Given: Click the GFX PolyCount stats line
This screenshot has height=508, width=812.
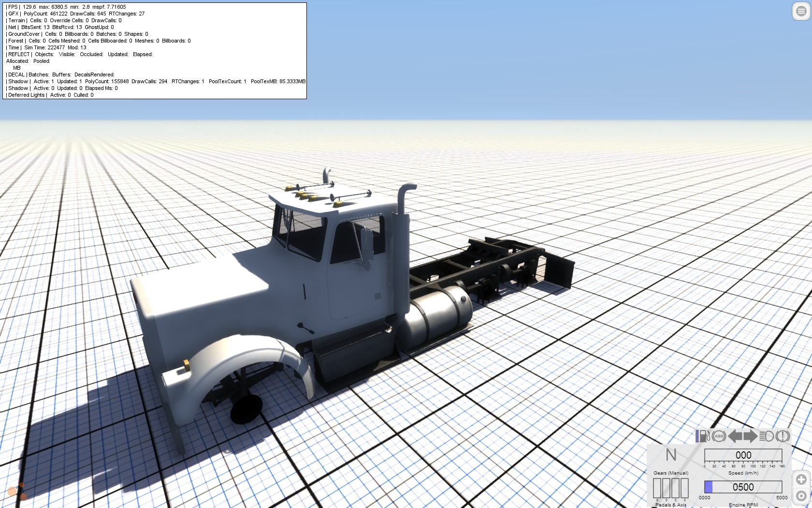Looking at the screenshot, I should 75,14.
